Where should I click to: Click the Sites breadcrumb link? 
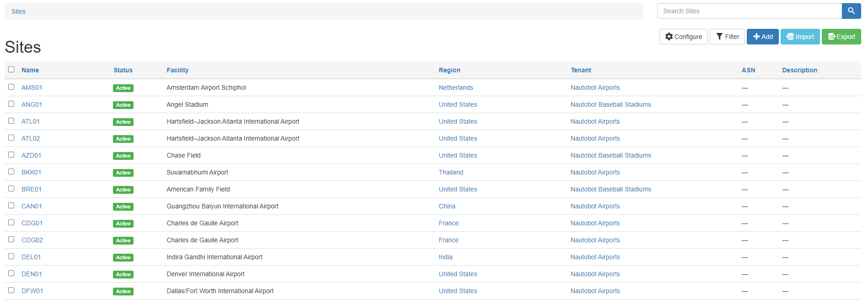19,11
